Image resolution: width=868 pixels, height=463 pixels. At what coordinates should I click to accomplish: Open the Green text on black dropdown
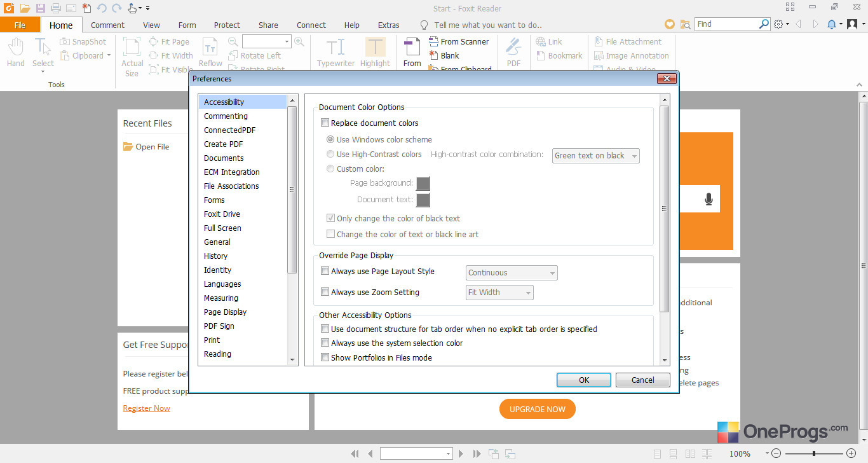(x=596, y=156)
